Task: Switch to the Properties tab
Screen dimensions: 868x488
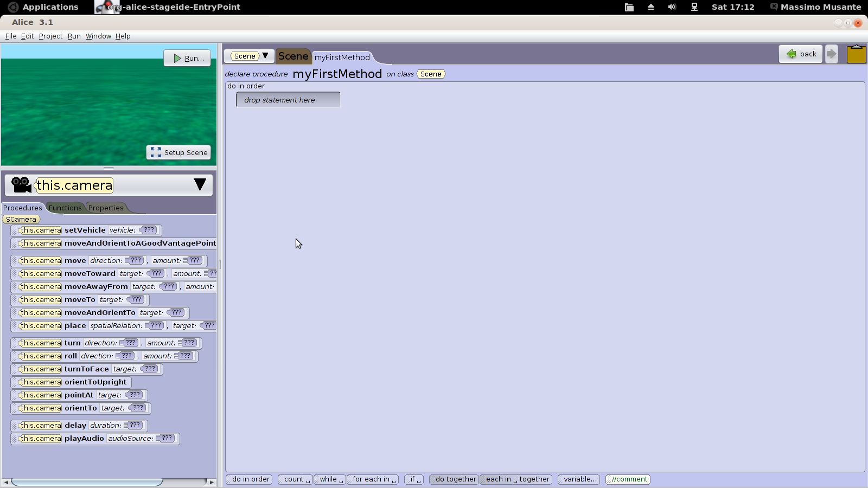Action: click(106, 208)
